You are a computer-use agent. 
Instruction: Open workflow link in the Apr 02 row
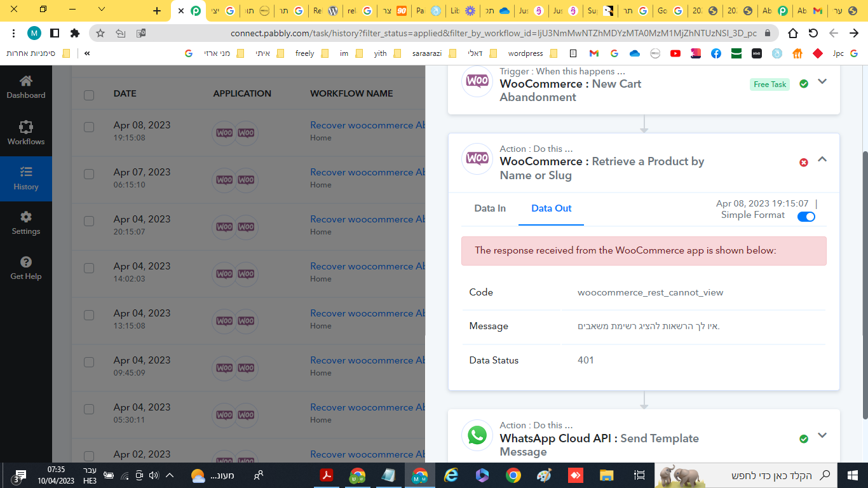pos(368,454)
